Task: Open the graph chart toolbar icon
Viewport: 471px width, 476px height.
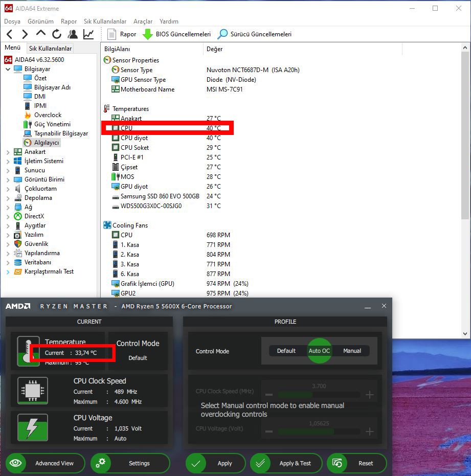Action: click(88, 34)
